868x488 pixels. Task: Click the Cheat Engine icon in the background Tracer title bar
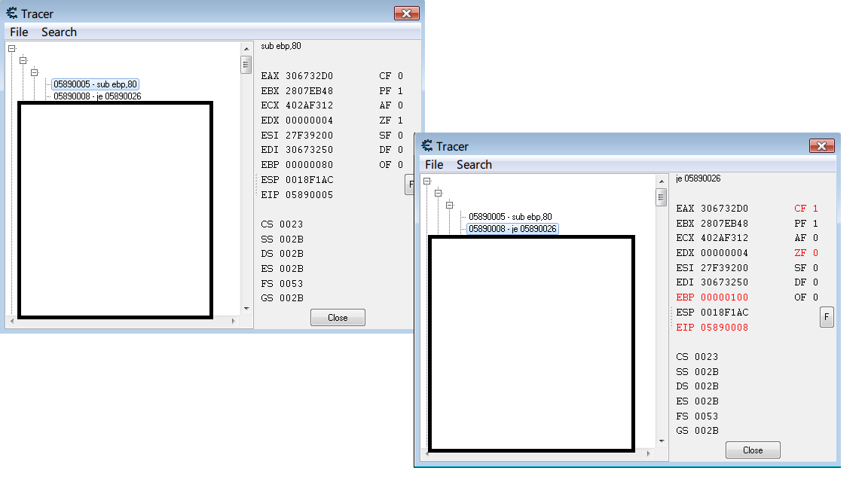[x=12, y=14]
